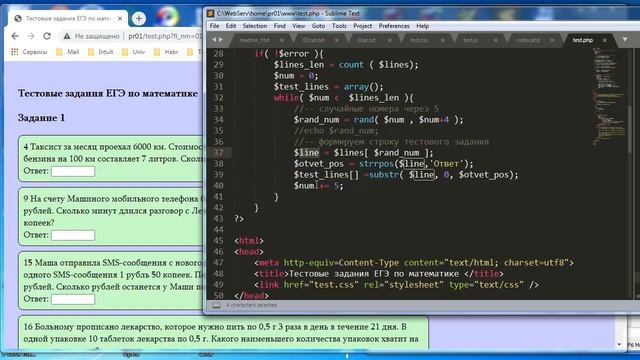Open the Mail bookmark folder
This screenshot has height=360, width=640.
click(68, 52)
